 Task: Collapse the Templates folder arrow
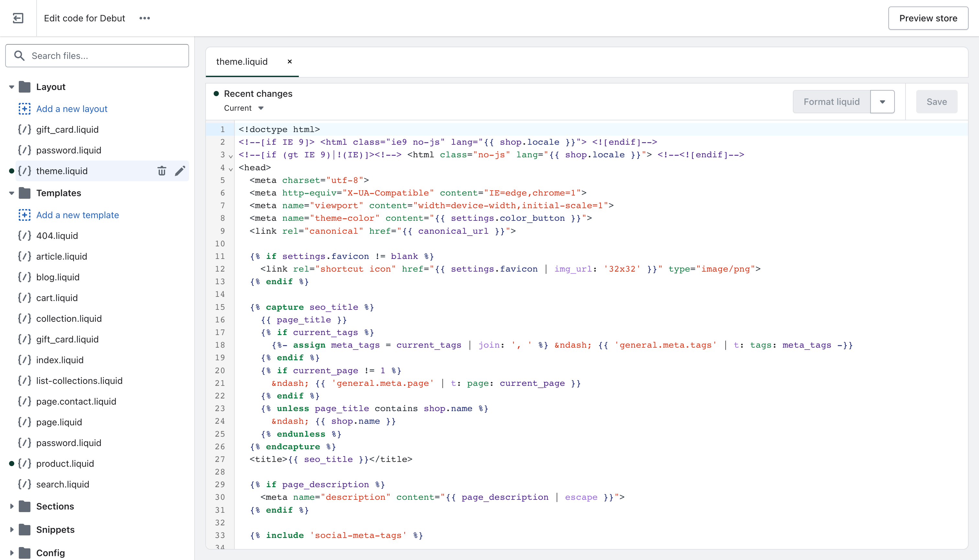12,193
